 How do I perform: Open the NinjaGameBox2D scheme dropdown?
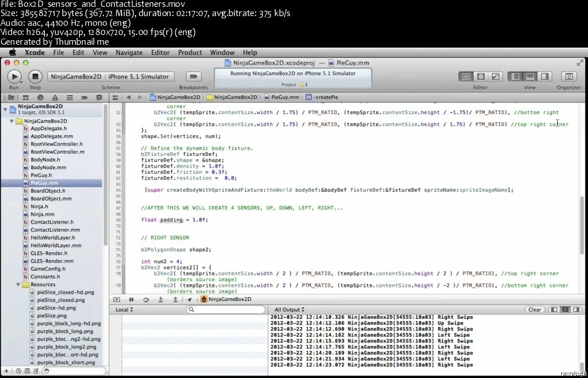click(76, 76)
